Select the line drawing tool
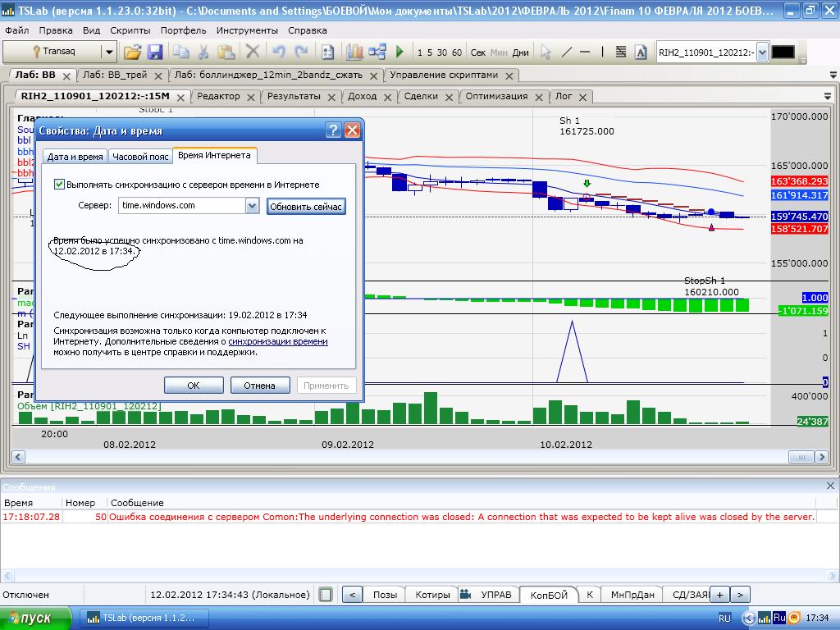Screen dimensions: 840x630 tap(566, 52)
